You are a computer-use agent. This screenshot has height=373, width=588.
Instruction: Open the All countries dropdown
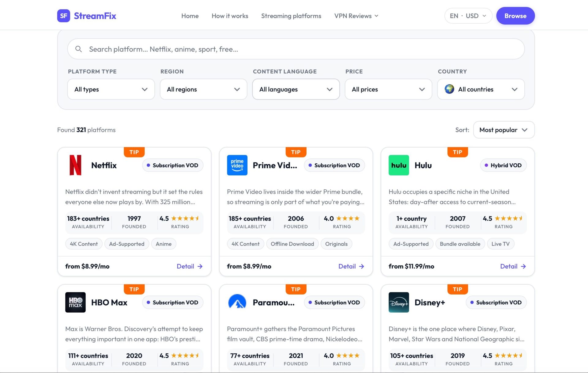pos(481,89)
